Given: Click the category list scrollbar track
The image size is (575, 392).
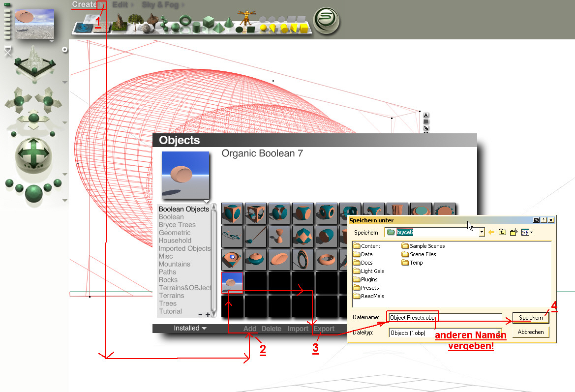Looking at the screenshot, I should pyautogui.click(x=214, y=260).
